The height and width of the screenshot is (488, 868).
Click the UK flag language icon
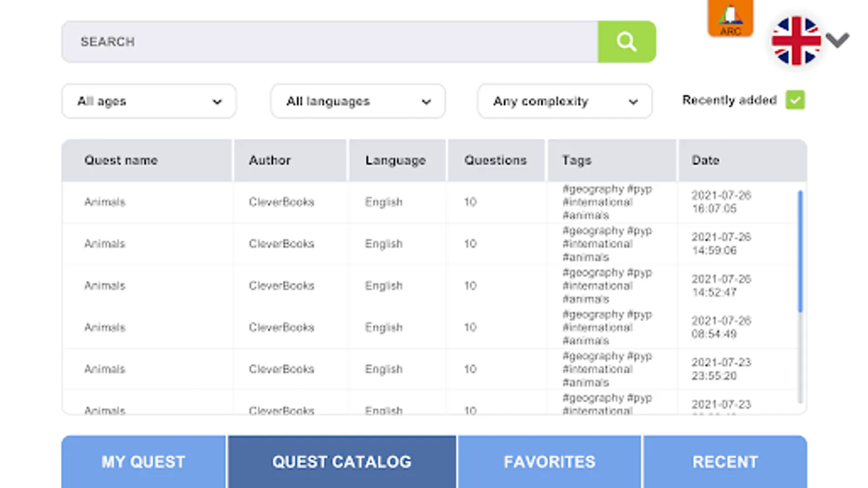click(796, 41)
